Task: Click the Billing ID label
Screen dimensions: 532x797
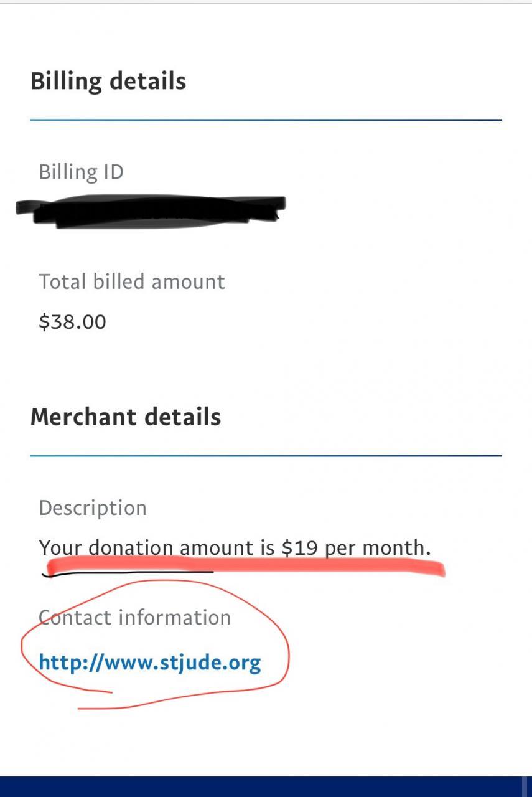Action: (x=81, y=172)
